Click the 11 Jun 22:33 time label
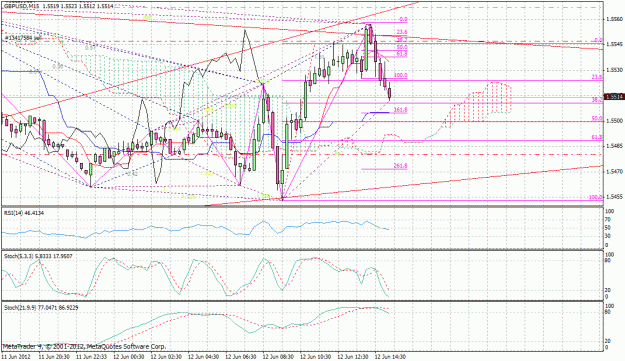 click(x=91, y=357)
